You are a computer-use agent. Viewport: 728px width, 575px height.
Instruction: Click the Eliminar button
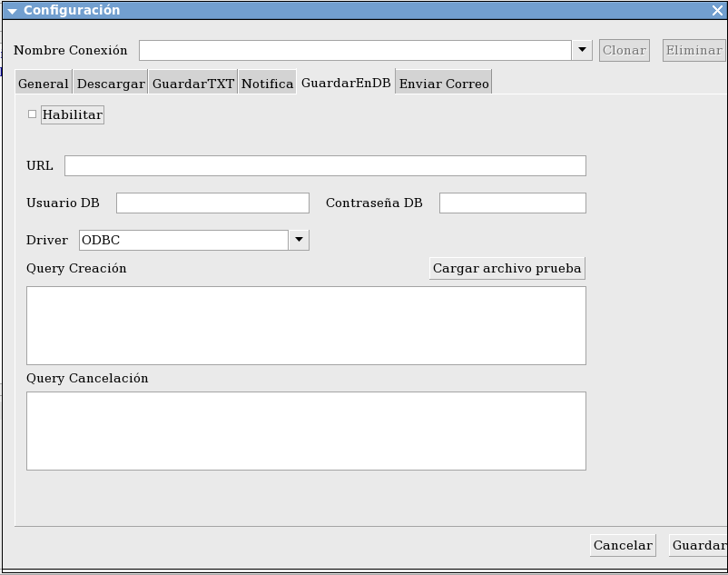point(694,50)
